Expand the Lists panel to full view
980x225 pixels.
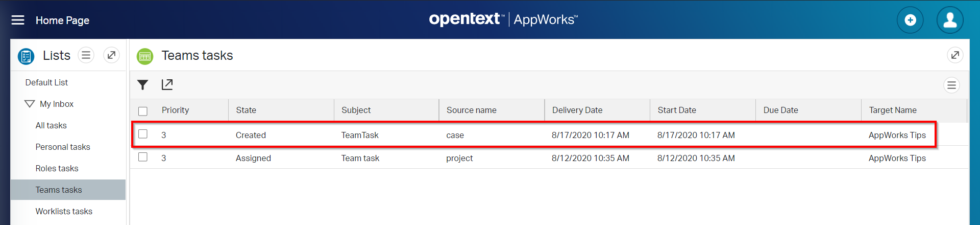click(x=111, y=55)
